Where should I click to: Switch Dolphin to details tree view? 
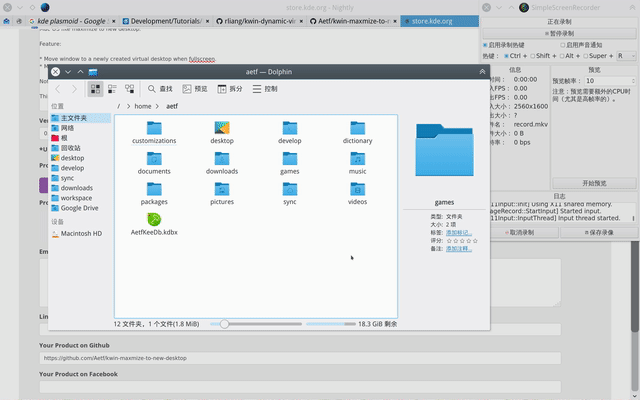[129, 89]
